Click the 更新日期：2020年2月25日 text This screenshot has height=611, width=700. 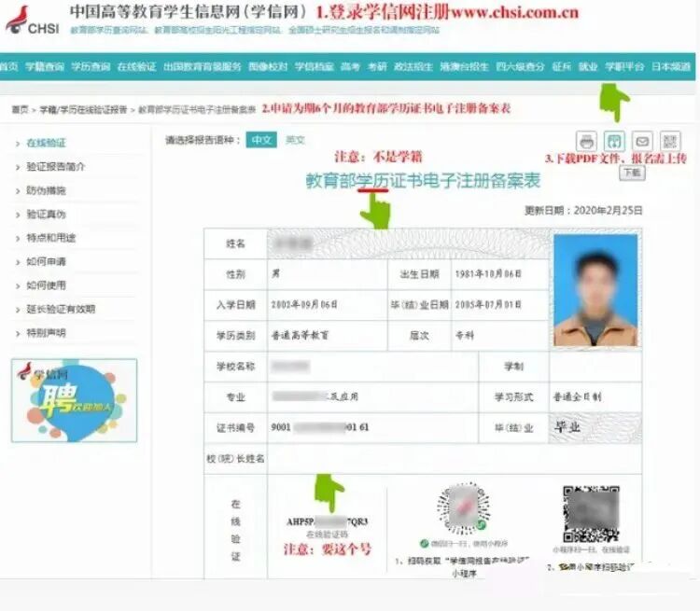pyautogui.click(x=583, y=210)
